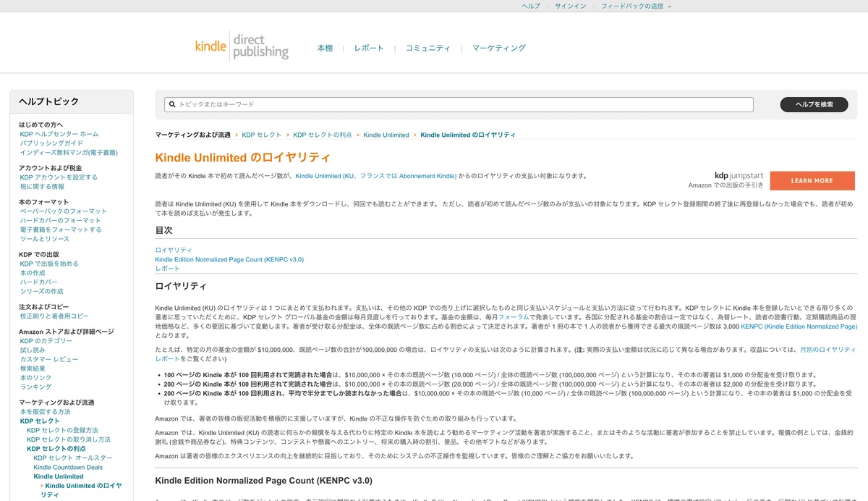Open 本を販売する方法 in sidebar

pos(45,412)
